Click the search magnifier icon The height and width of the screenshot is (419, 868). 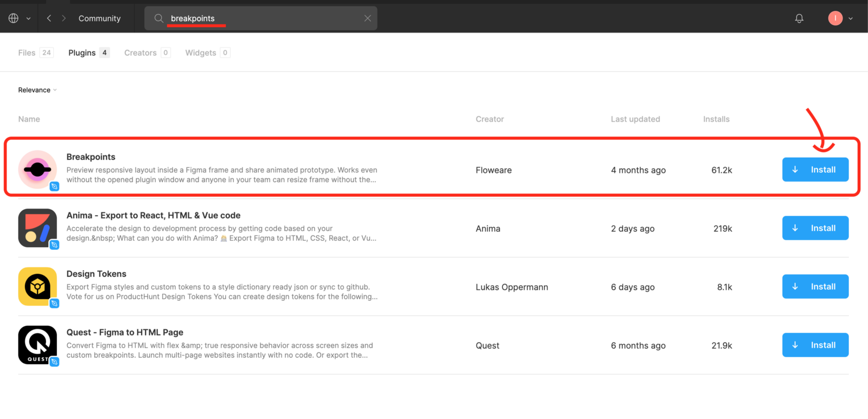point(159,18)
